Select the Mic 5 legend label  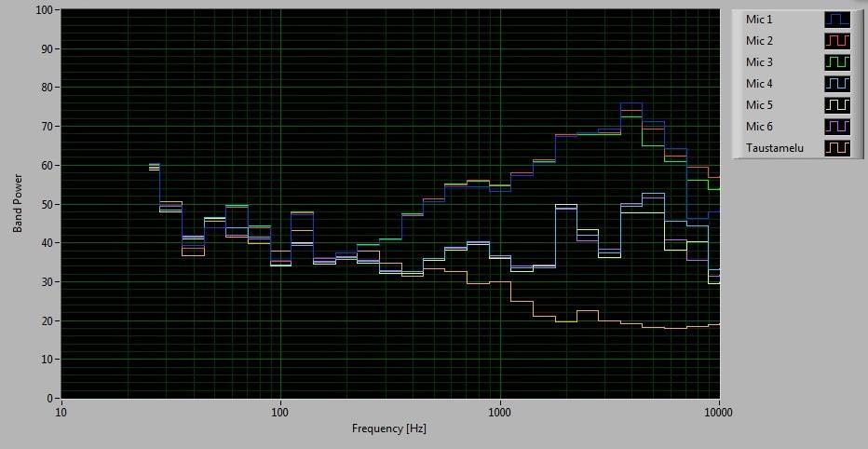click(x=759, y=104)
